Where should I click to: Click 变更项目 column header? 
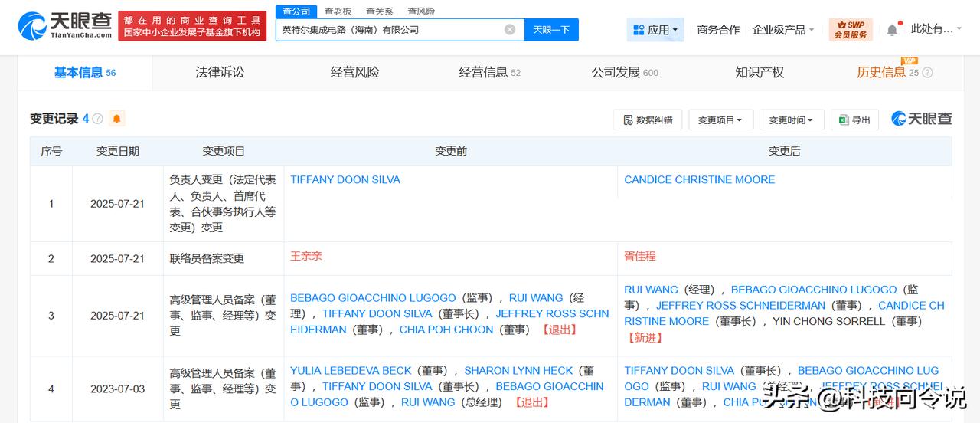click(224, 151)
